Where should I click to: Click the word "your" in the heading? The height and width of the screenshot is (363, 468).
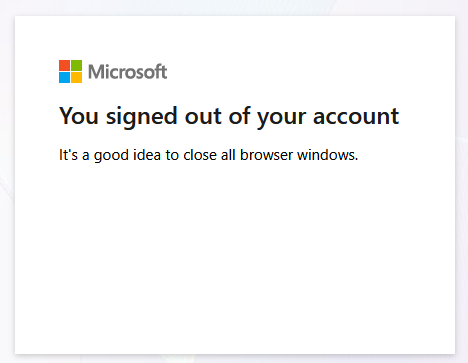click(281, 119)
